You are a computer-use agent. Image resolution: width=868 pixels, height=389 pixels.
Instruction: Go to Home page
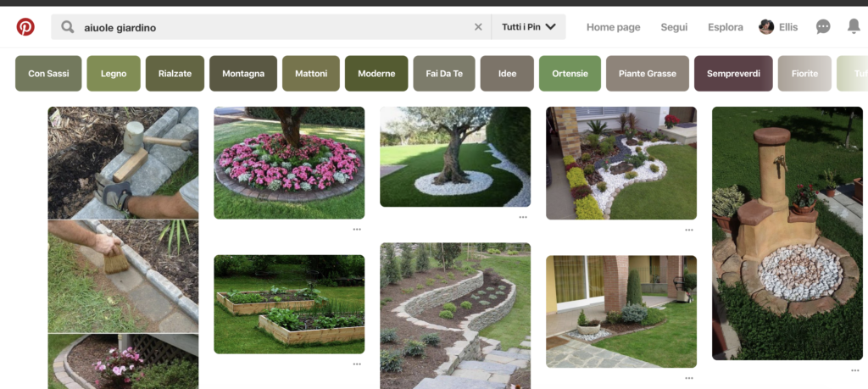(613, 27)
